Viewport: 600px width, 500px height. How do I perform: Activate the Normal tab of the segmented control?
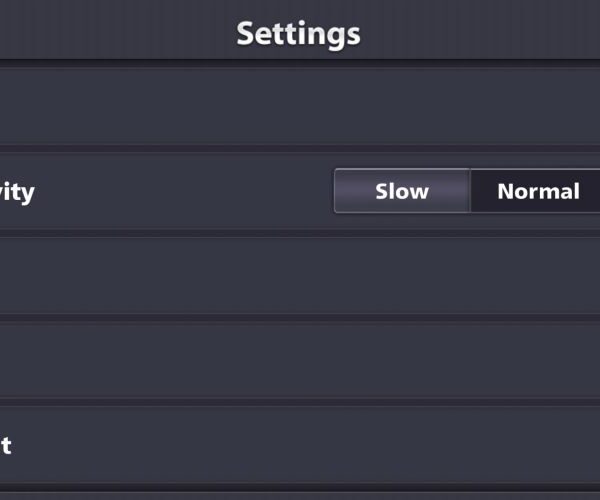(x=537, y=191)
